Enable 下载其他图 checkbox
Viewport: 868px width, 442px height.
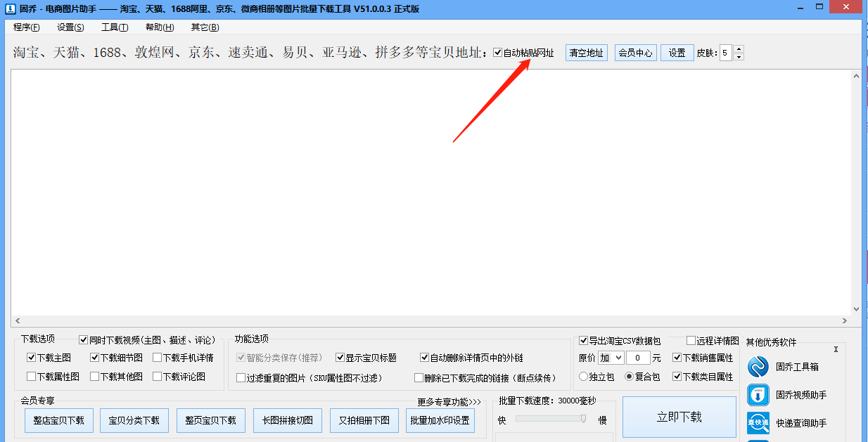tap(94, 377)
